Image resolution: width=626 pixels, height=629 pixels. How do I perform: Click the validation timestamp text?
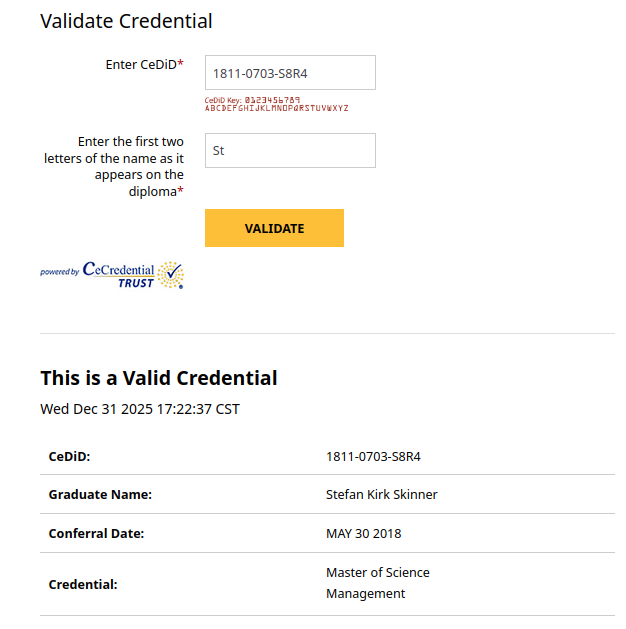140,408
